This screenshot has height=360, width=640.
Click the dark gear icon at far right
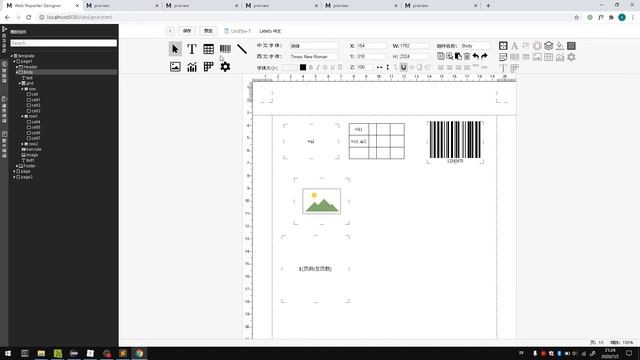tap(571, 57)
